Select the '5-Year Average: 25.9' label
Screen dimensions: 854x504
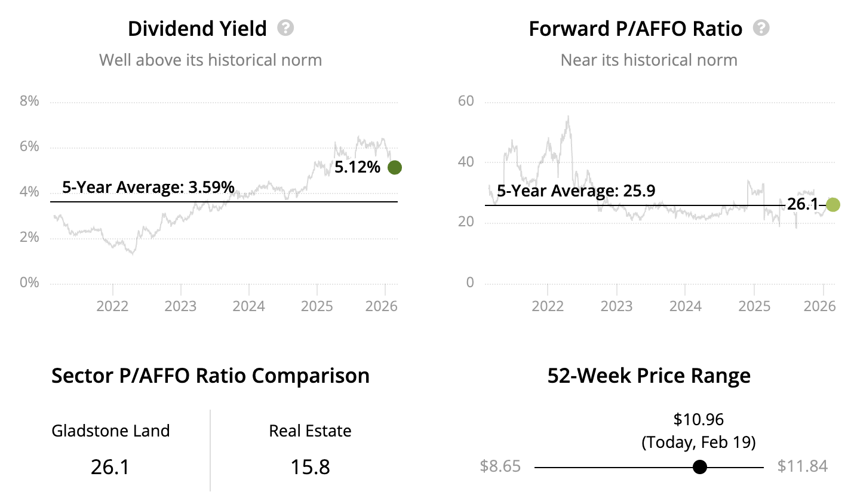pos(576,191)
